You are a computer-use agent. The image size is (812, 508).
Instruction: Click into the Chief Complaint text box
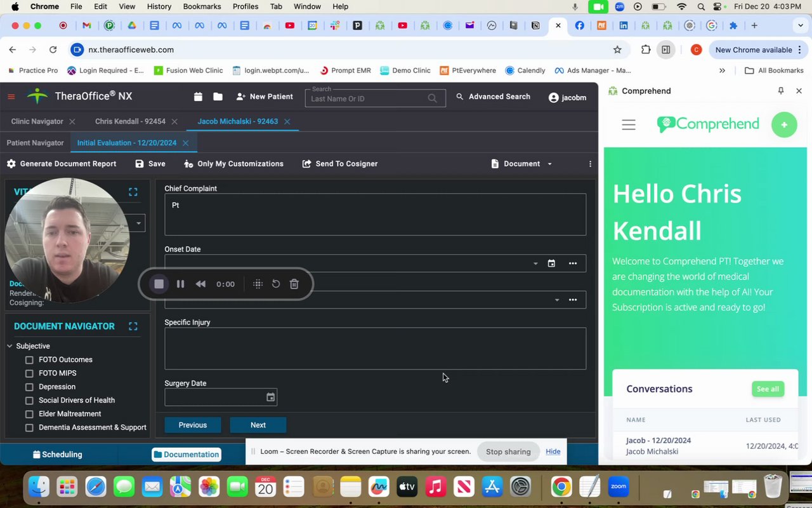point(375,215)
